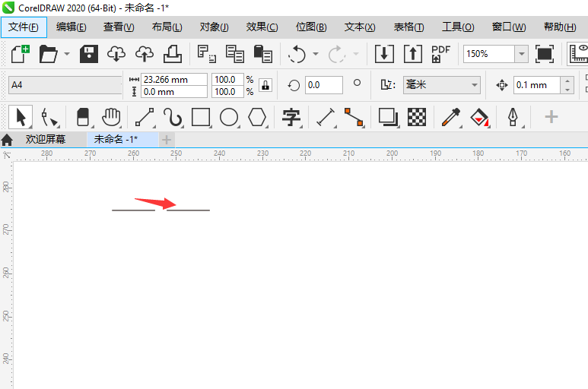Expand the Undo history dropdown
The height and width of the screenshot is (389, 588).
(x=316, y=54)
